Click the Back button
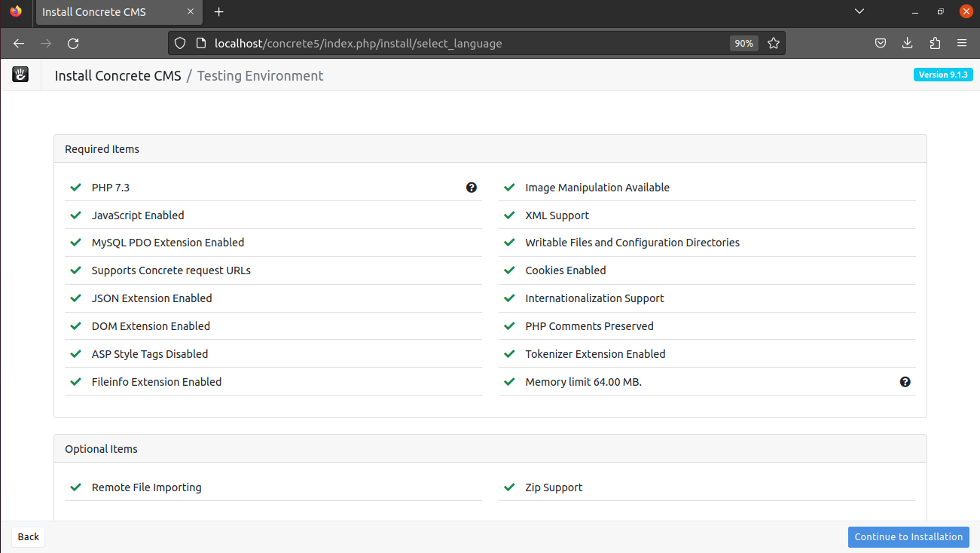 pos(29,537)
